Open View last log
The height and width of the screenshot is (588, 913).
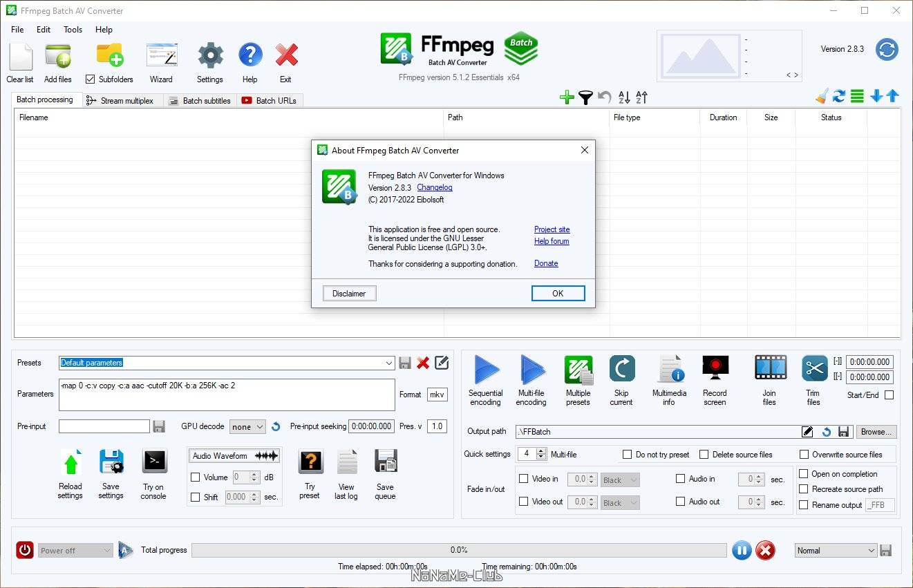pos(347,461)
